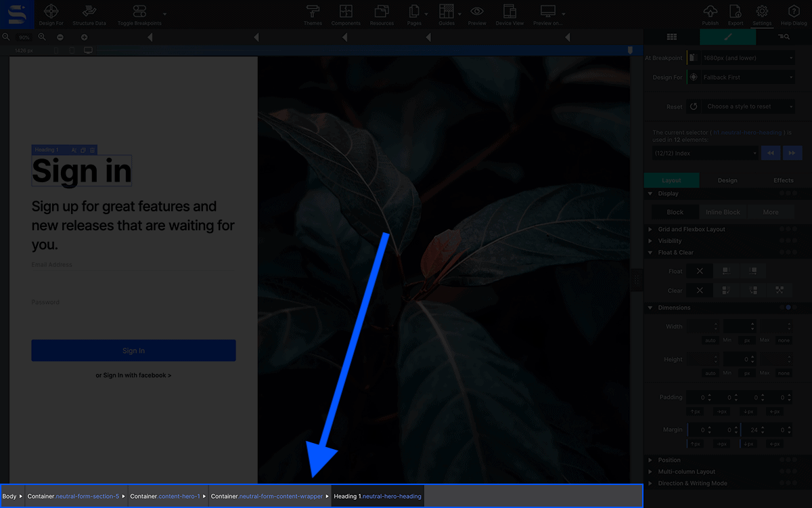
Task: Click the Publish cloud icon
Action: tap(710, 12)
